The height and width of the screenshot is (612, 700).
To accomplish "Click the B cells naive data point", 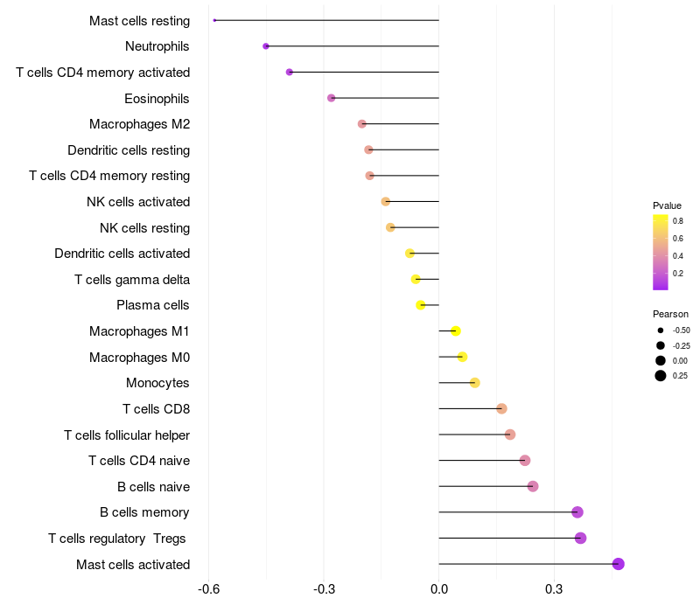I will pyautogui.click(x=533, y=487).
